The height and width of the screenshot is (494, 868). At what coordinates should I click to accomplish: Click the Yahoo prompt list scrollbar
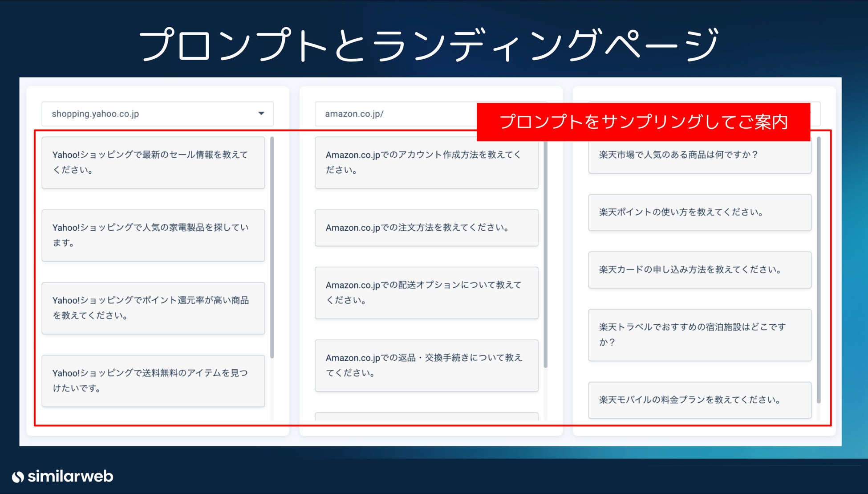click(x=272, y=248)
